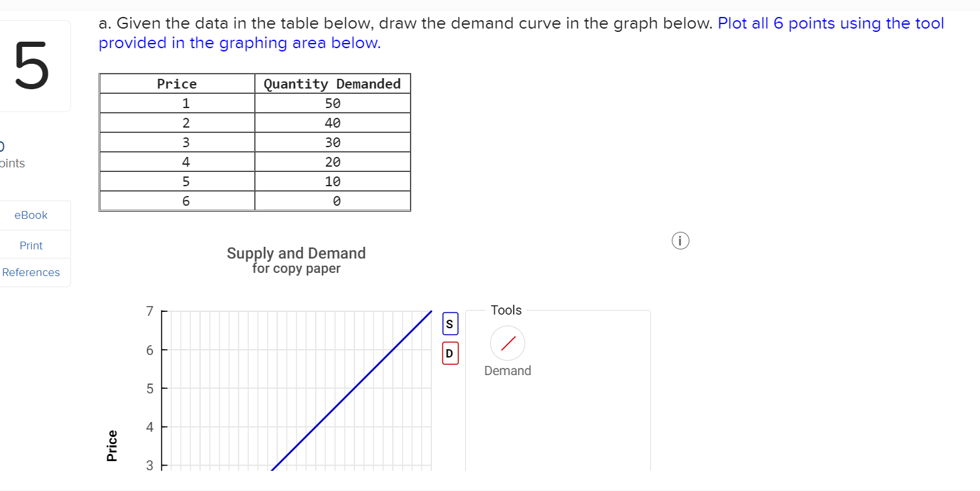
Task: Open the eBook resource
Action: tap(31, 214)
